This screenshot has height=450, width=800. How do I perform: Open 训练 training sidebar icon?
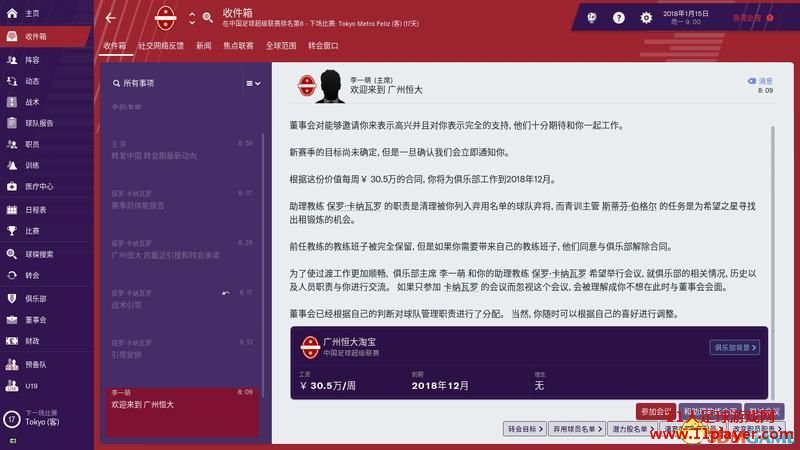point(12,165)
